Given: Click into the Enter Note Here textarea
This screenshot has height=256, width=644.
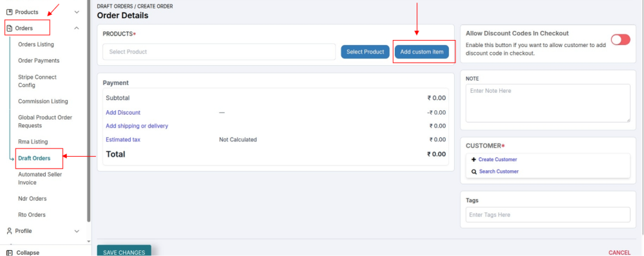Looking at the screenshot, I should click(x=548, y=103).
